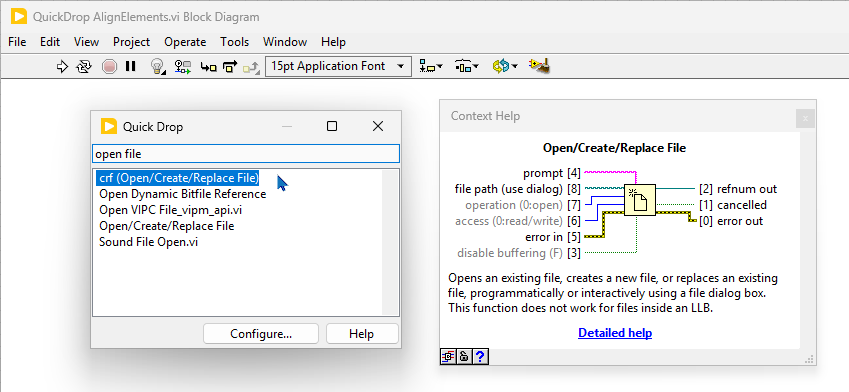Click the More Help question mark icon

pos(480,356)
